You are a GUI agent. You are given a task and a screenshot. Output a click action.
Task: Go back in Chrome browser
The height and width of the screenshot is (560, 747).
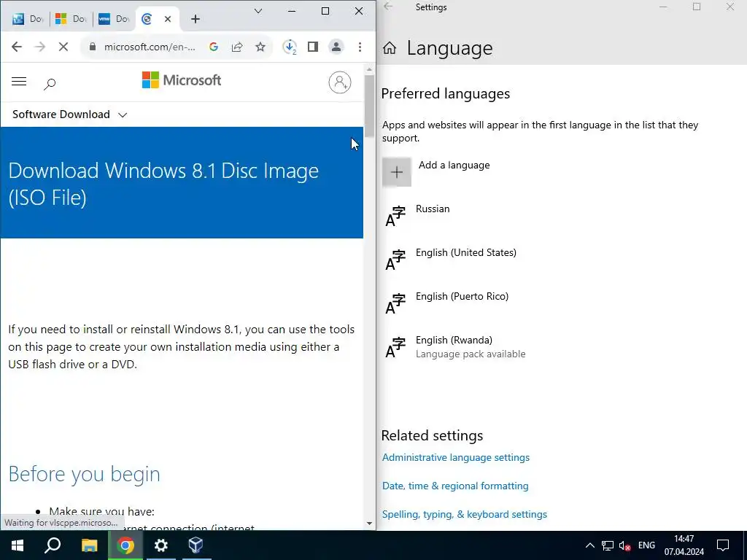point(17,47)
